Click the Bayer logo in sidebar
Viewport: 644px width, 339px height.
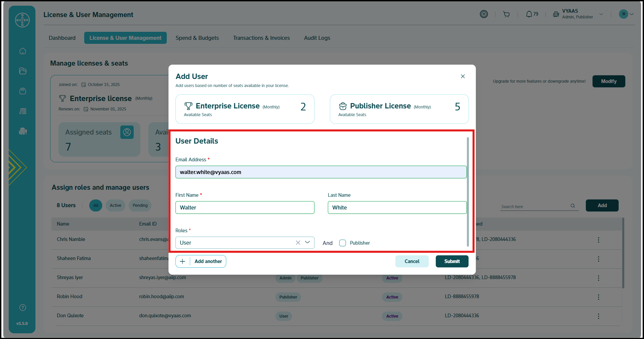[x=22, y=20]
